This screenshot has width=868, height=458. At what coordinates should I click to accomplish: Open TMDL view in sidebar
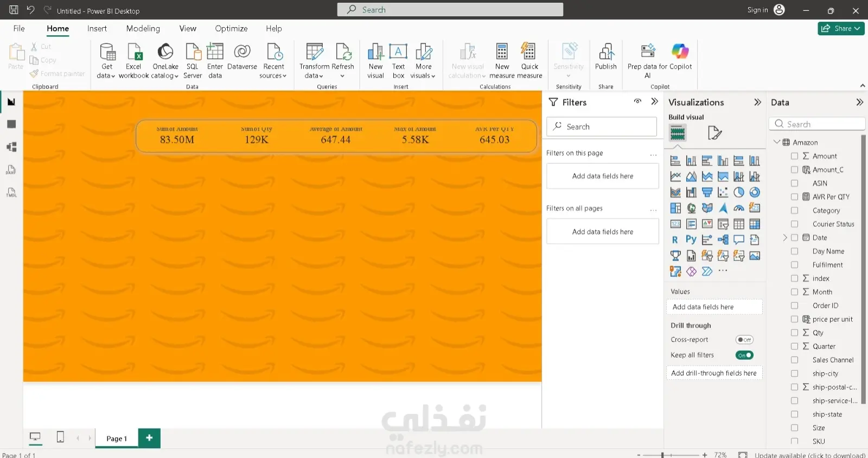pos(11,193)
